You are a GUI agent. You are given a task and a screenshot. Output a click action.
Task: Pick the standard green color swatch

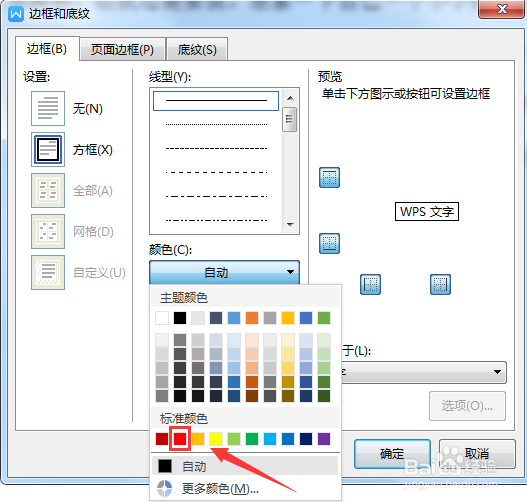pyautogui.click(x=252, y=439)
